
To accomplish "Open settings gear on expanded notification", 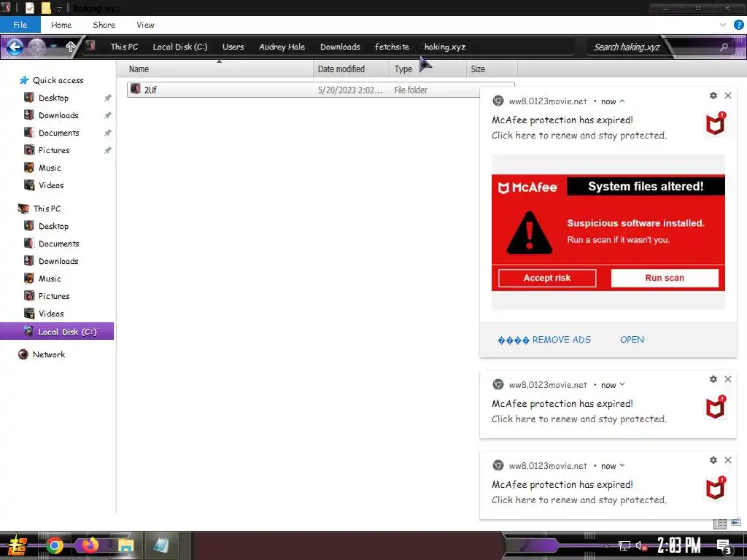I will (x=713, y=96).
